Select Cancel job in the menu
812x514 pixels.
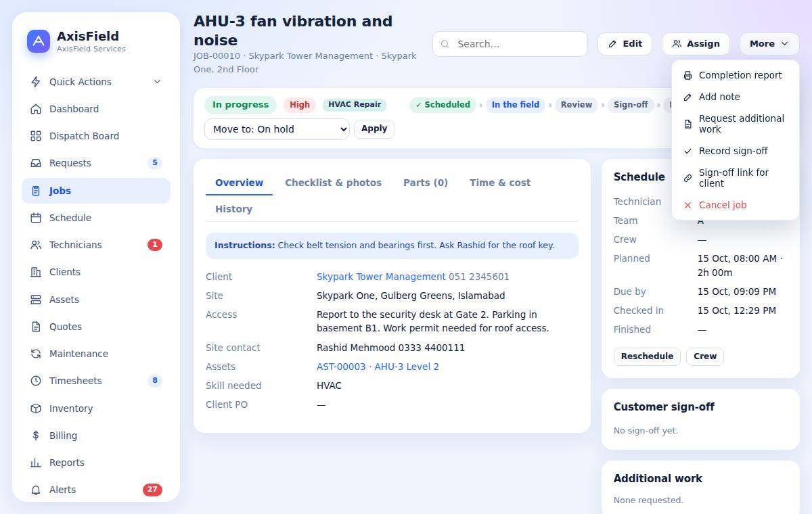[736, 205]
